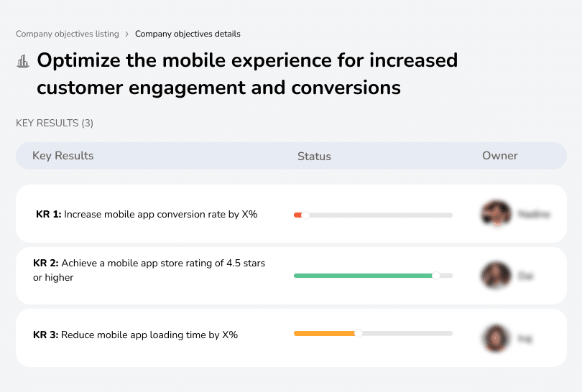Viewport: 582px width, 392px height.
Task: Click the orange KR 3 progress bar
Action: pyautogui.click(x=325, y=333)
